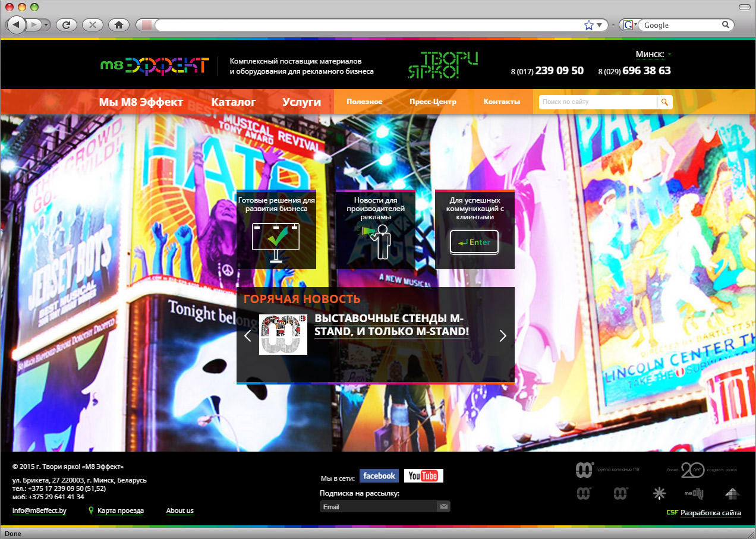The image size is (756, 539).
Task: Open the asterisk partner logo
Action: 659,493
